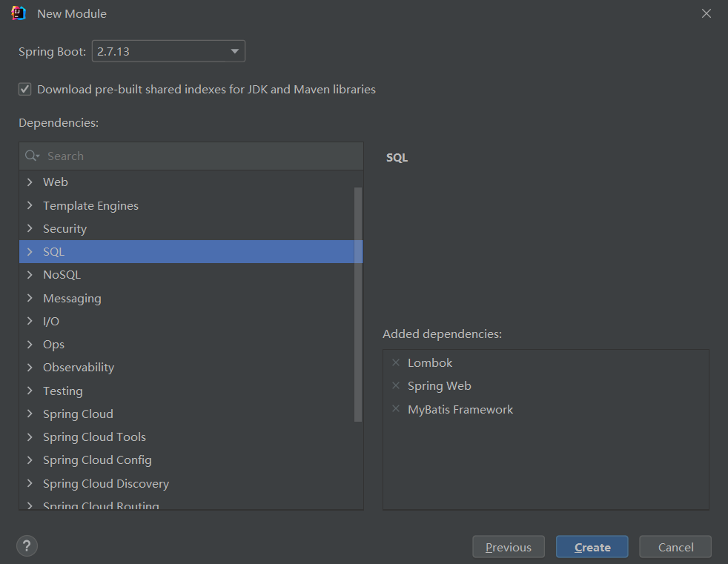Expand the Web dependency category
Image resolution: width=728 pixels, height=564 pixels.
(30, 182)
